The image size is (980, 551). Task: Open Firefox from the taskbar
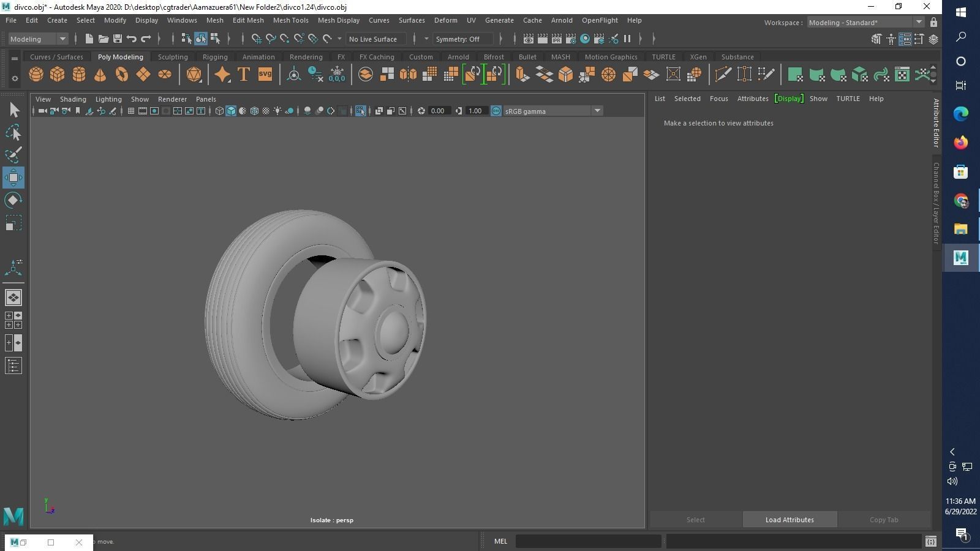click(x=960, y=143)
